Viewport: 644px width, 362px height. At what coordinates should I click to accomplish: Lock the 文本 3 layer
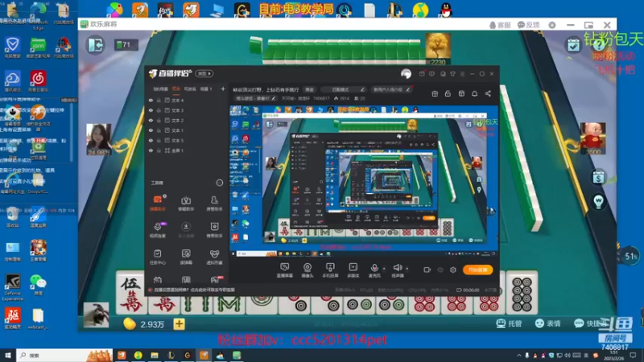coord(159,110)
